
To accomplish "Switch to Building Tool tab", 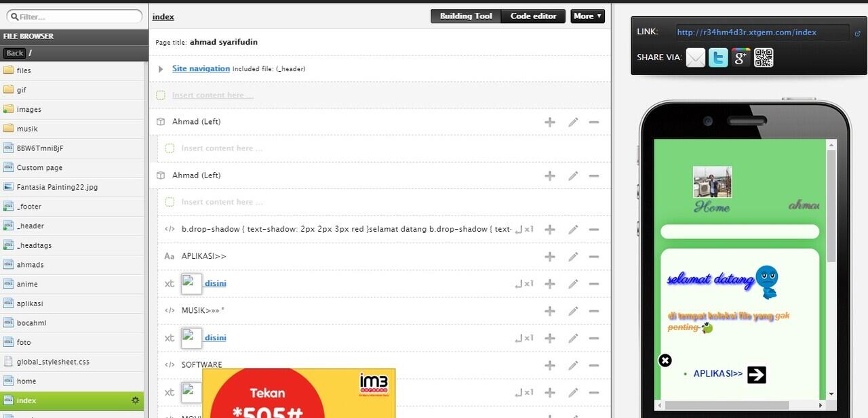I will (466, 16).
